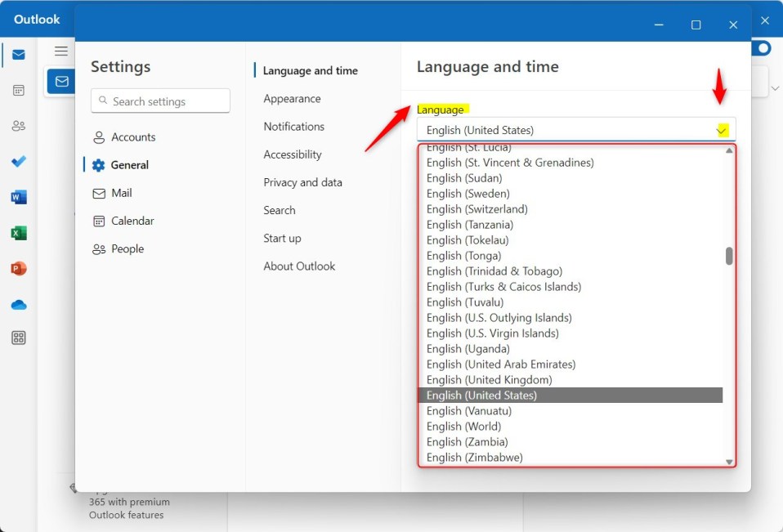Open OneDrive cloud icon in sidebar

(x=19, y=305)
